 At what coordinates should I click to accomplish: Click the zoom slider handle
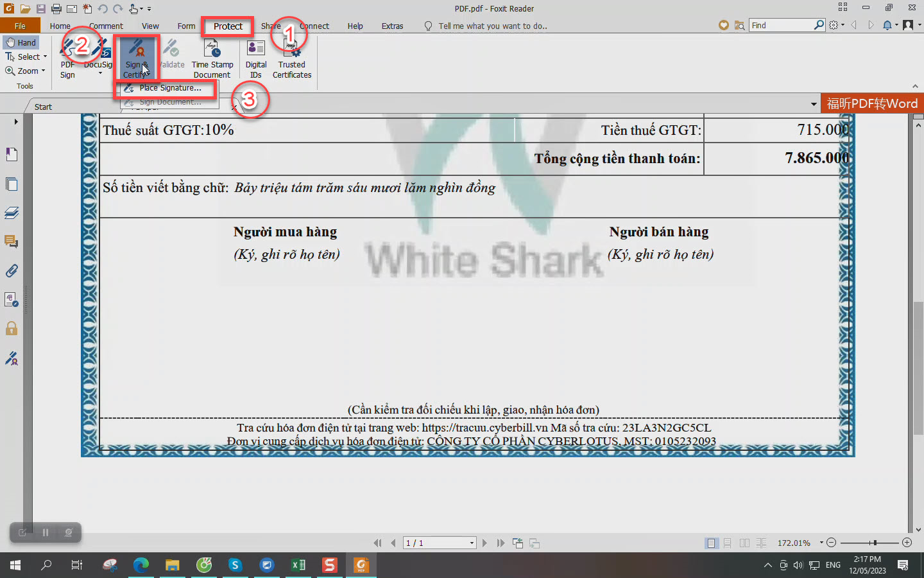874,543
